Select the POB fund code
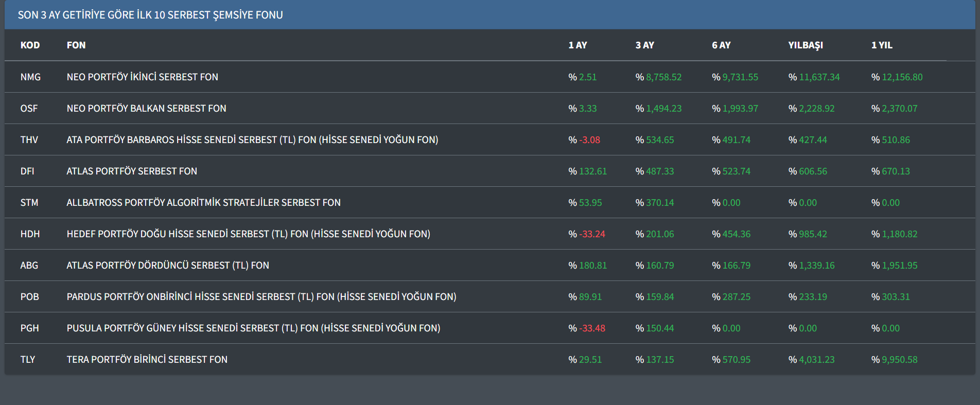 coord(29,297)
